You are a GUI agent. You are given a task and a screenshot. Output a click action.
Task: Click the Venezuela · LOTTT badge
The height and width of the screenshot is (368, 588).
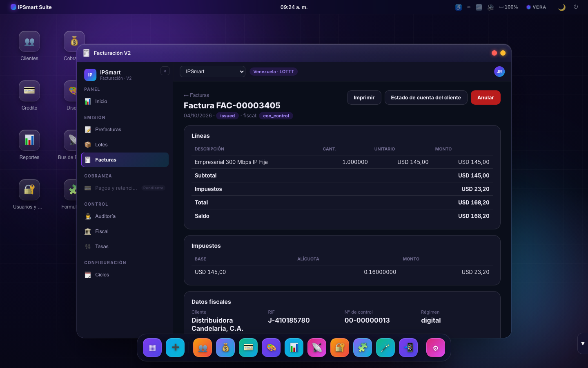click(x=274, y=72)
